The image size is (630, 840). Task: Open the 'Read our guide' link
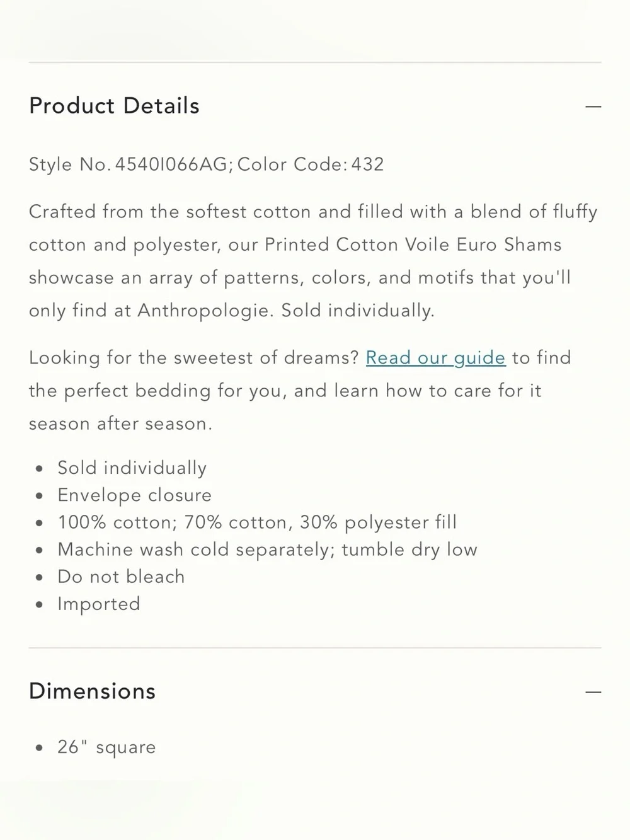(x=435, y=358)
